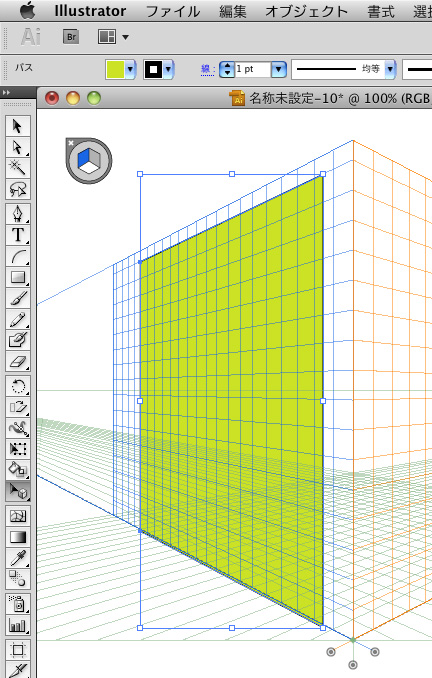Select the Eraser tool
The width and height of the screenshot is (432, 678).
click(x=18, y=361)
